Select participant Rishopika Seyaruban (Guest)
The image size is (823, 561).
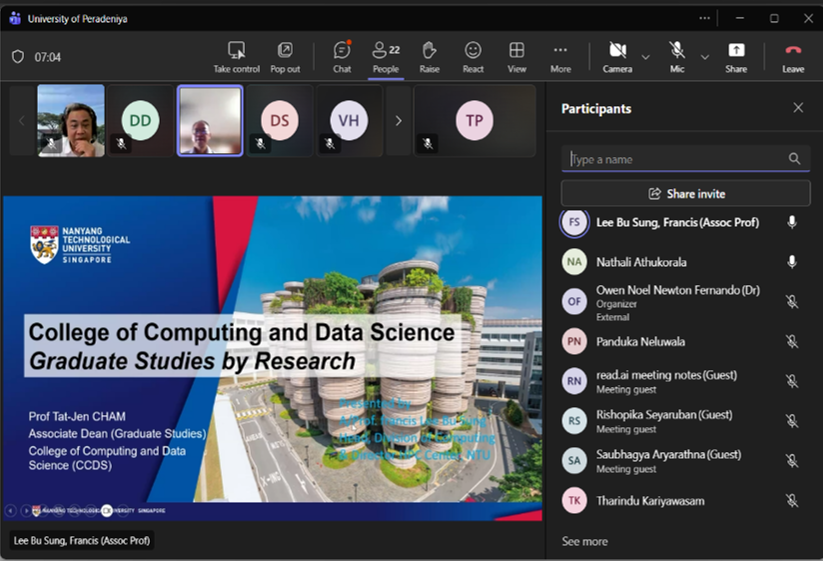pyautogui.click(x=664, y=415)
